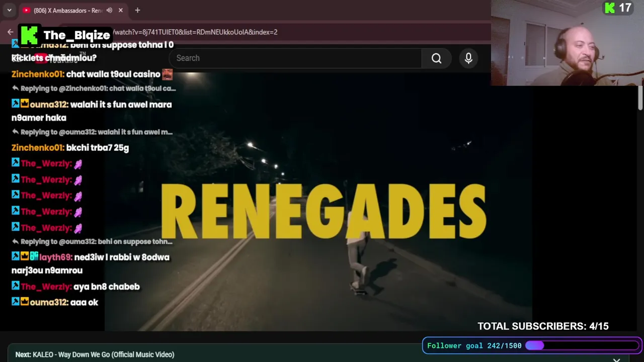
Task: Click the YouTube search magnifier icon
Action: [436, 58]
